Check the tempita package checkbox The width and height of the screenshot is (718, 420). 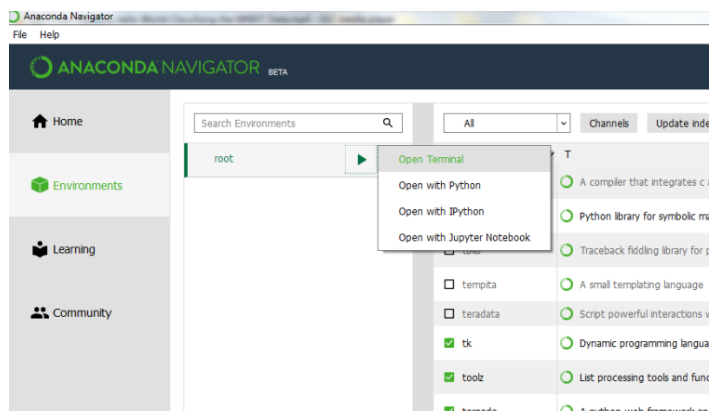coord(449,284)
